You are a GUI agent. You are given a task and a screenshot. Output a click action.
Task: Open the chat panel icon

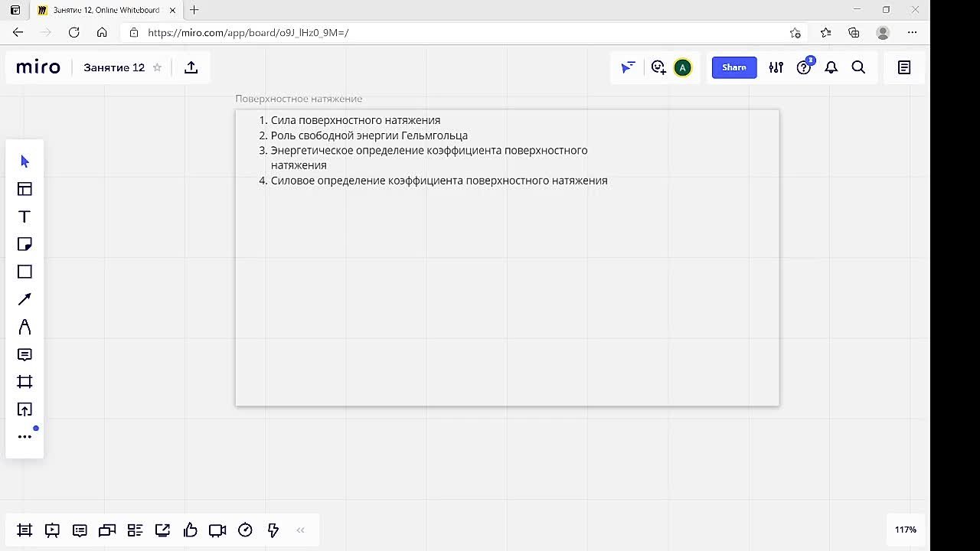pos(107,530)
